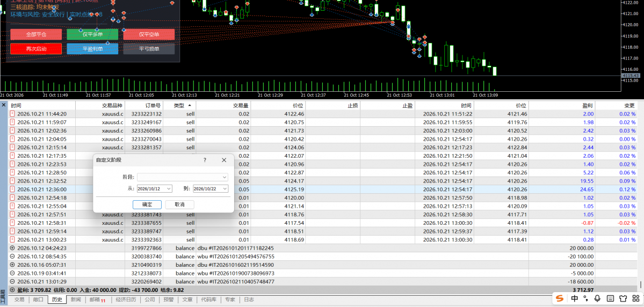Click the total 3 712.97
The width and height of the screenshot is (644, 307).
tap(582, 290)
